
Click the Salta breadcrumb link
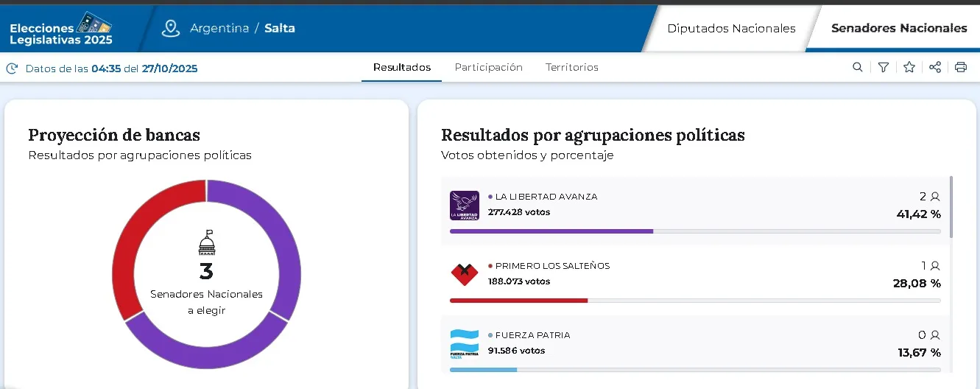(x=280, y=28)
